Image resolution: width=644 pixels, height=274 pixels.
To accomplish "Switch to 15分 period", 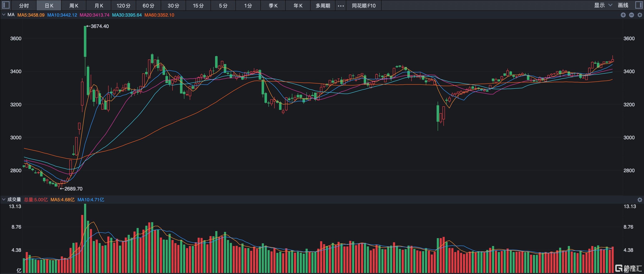I will (x=198, y=5).
